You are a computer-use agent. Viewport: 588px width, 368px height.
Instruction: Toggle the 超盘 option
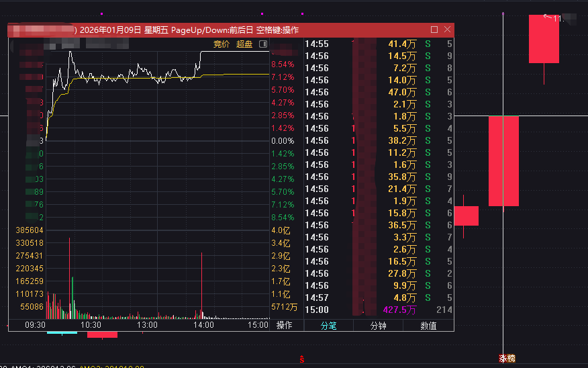coord(244,44)
